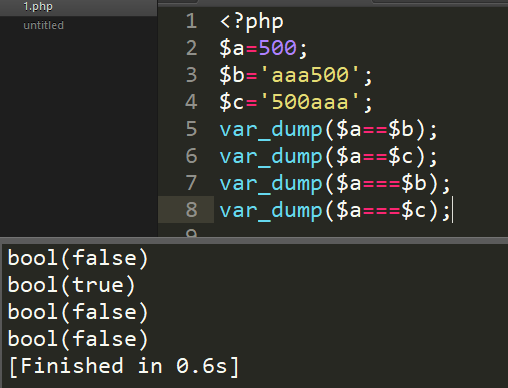Click line number 5 in the gutter

(191, 129)
